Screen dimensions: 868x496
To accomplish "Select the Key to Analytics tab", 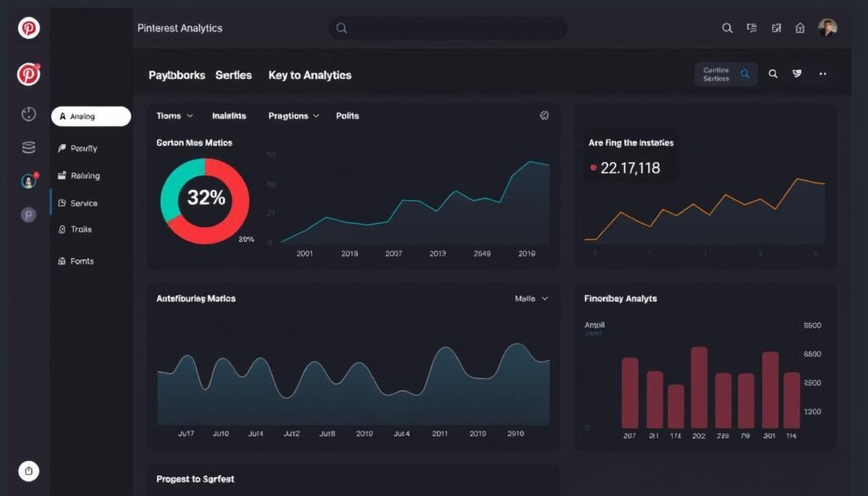I will (x=310, y=75).
